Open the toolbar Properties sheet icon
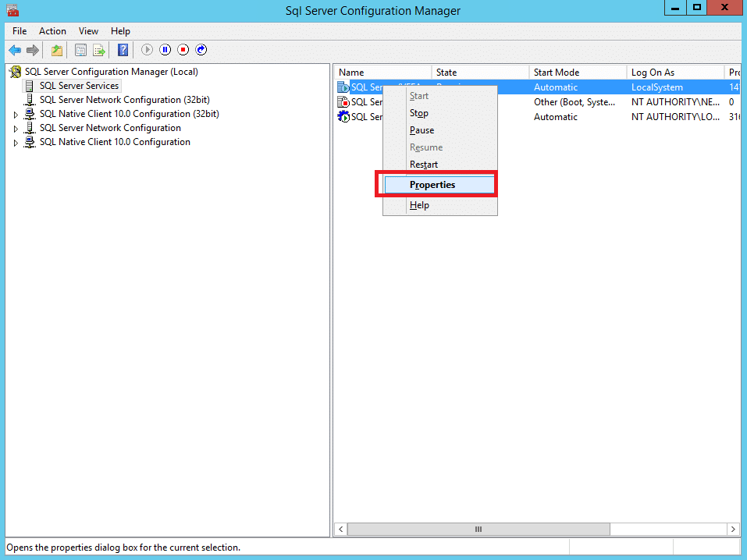This screenshot has height=560, width=747. tap(81, 50)
